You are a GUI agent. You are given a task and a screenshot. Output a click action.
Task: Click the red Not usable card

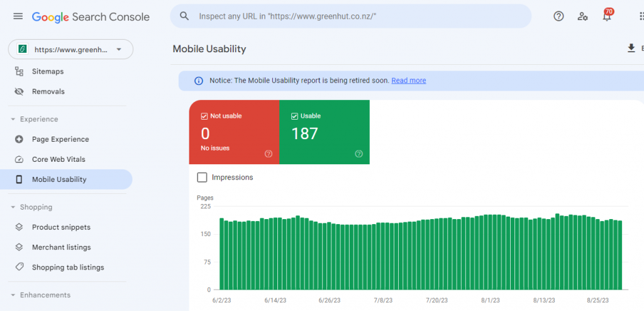(x=234, y=132)
